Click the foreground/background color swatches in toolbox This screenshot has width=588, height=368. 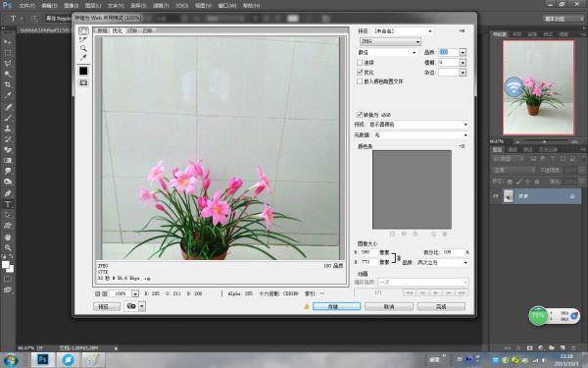pyautogui.click(x=8, y=267)
